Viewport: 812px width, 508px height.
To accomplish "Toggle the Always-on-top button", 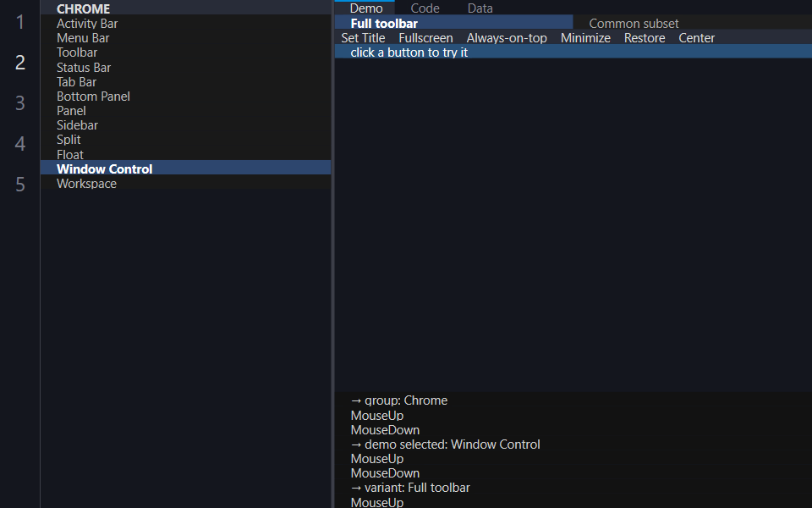I will (507, 38).
